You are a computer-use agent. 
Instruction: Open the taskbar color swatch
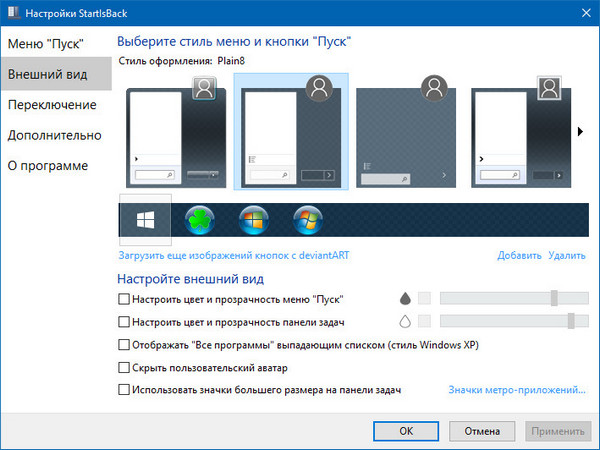[424, 321]
